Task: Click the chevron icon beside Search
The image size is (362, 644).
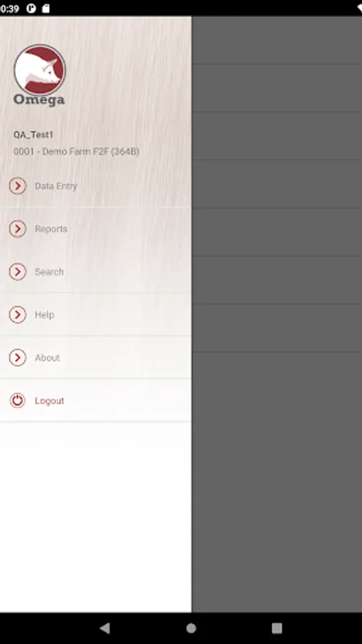Action: (x=18, y=271)
